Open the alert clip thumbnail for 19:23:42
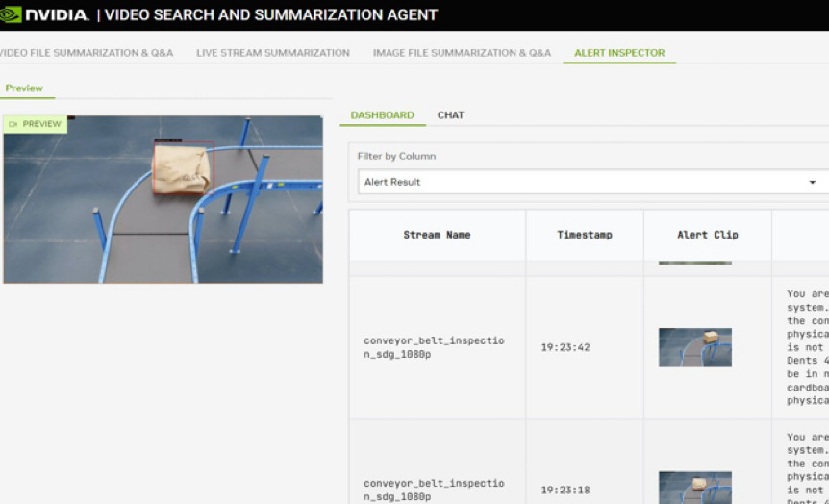 694,347
